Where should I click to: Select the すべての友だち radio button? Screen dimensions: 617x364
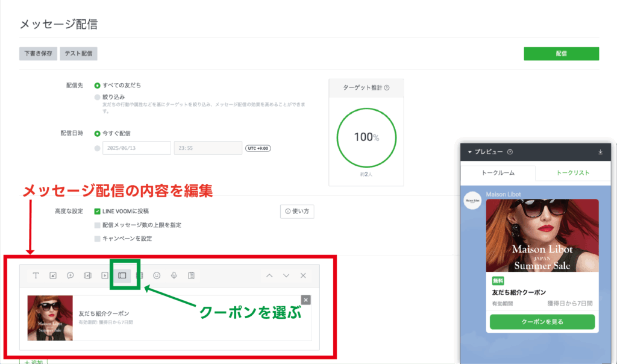click(x=98, y=86)
